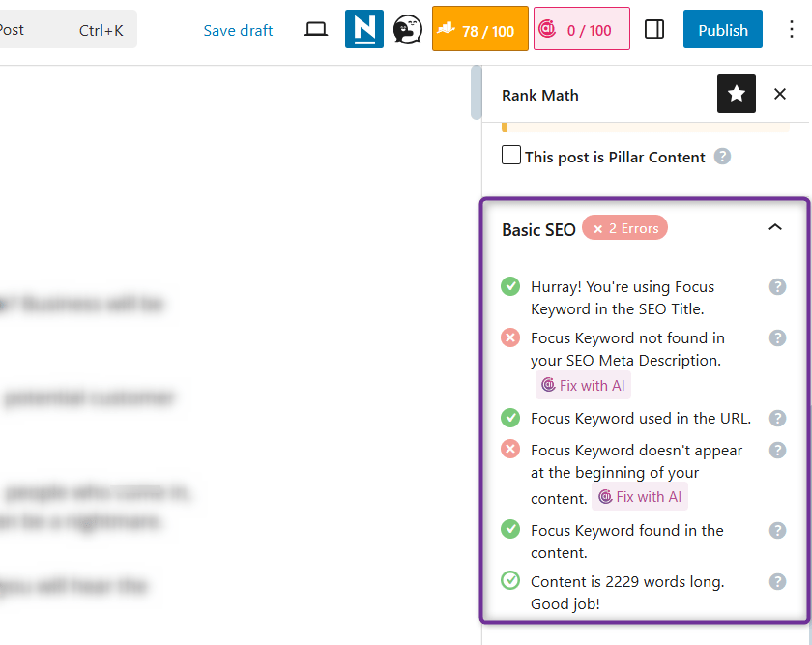Click Fix with AI for Meta Description
Screen dimensions: 812x645
(583, 385)
